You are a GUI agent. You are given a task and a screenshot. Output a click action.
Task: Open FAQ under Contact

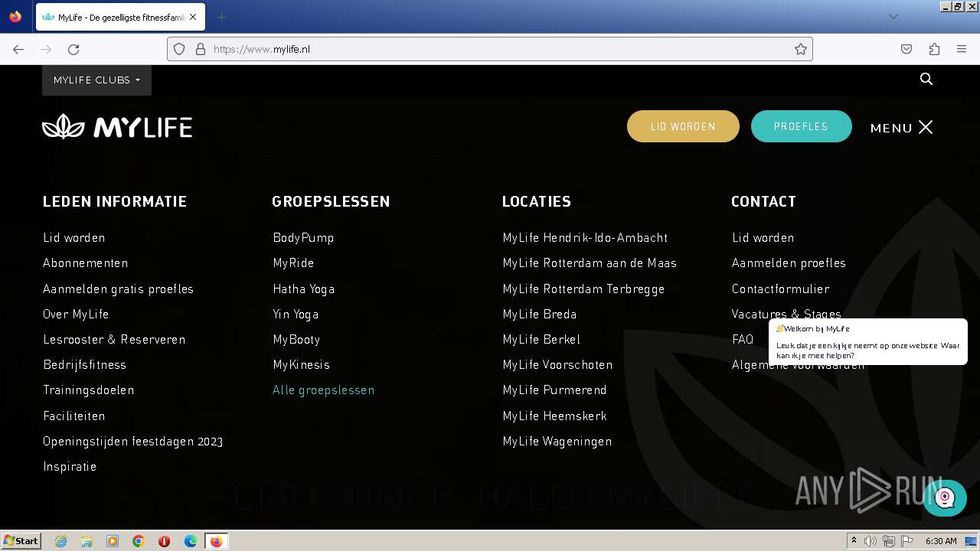point(743,340)
